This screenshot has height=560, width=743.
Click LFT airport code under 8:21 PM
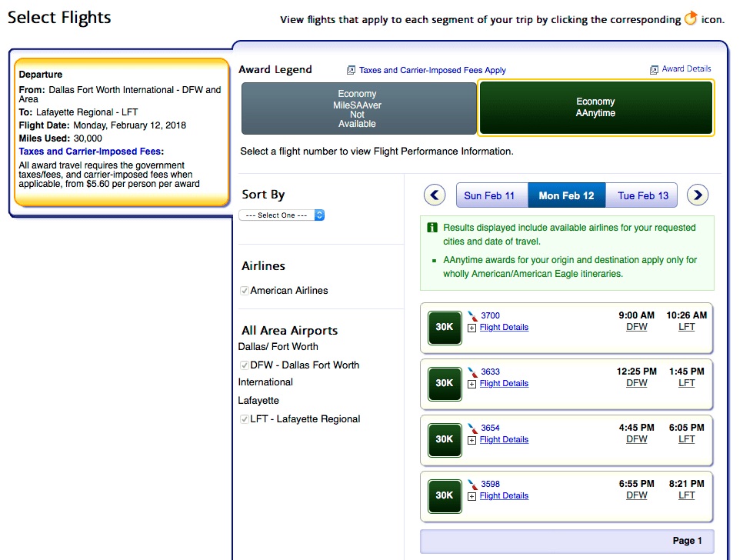(687, 495)
